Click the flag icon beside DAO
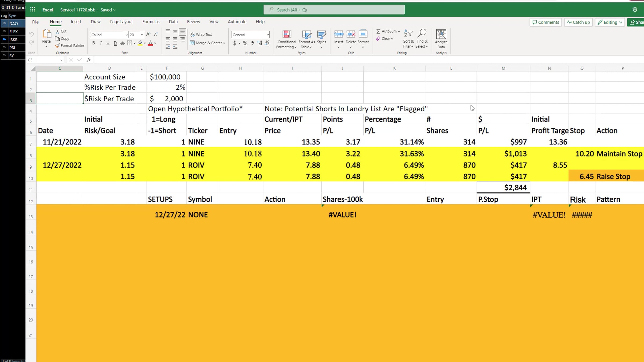This screenshot has height=362, width=644. coord(4,23)
